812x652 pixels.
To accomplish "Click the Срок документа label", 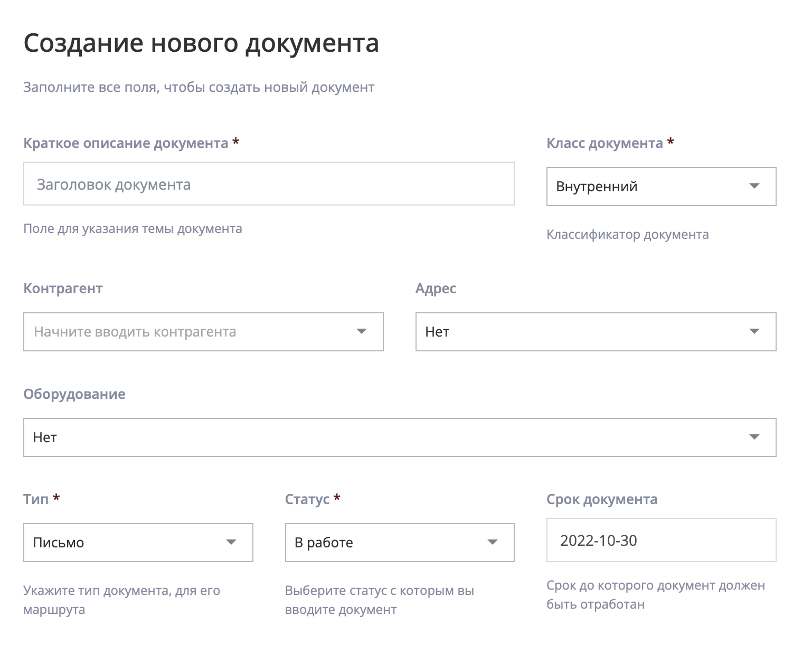I will click(601, 499).
